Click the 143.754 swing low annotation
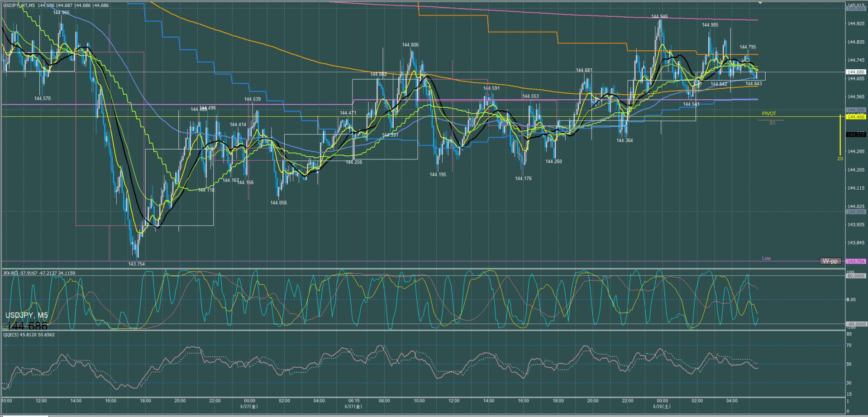 (136, 264)
